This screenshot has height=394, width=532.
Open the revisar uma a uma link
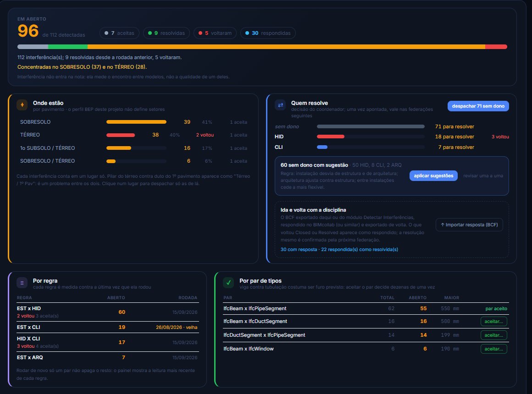point(483,175)
